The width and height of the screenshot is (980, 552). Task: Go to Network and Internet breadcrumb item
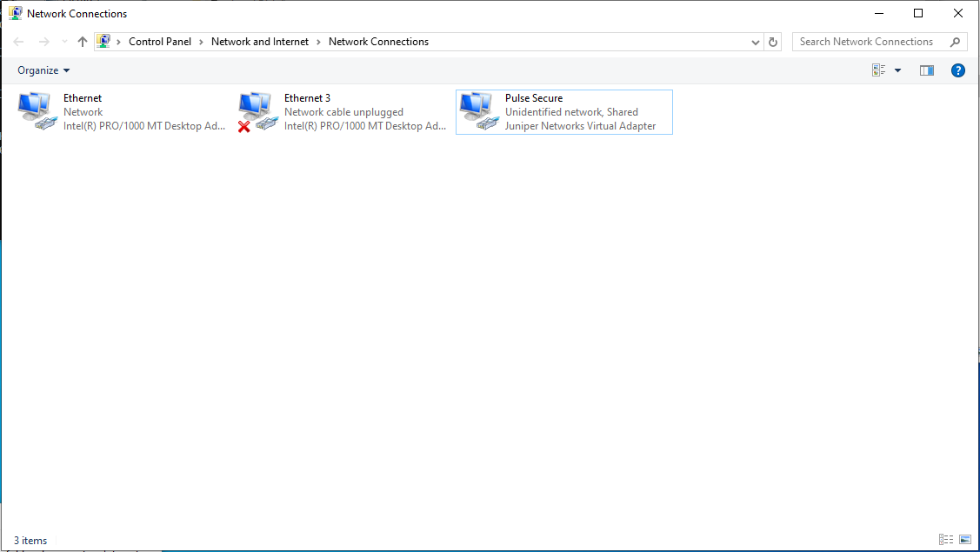click(259, 41)
